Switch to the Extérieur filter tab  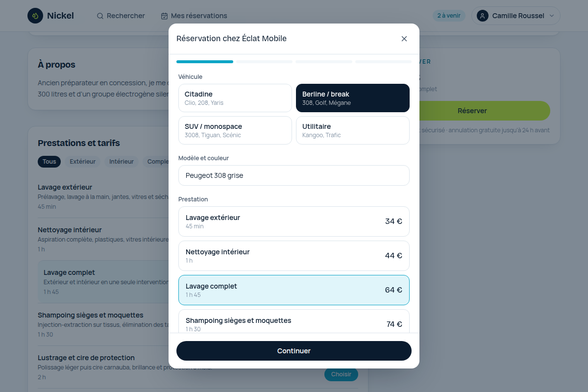pyautogui.click(x=83, y=162)
